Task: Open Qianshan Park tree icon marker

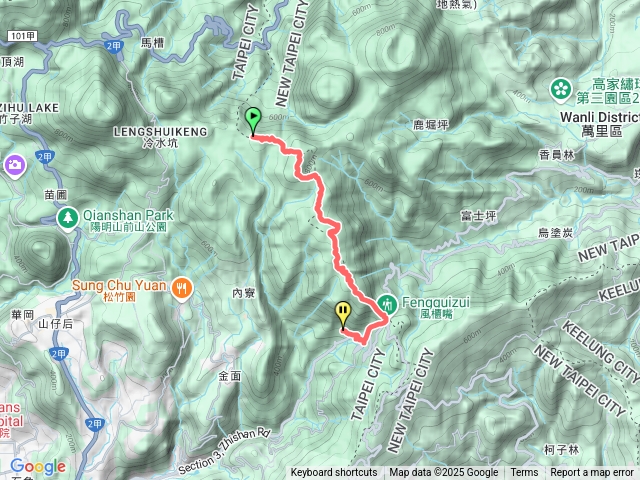Action: tap(68, 218)
